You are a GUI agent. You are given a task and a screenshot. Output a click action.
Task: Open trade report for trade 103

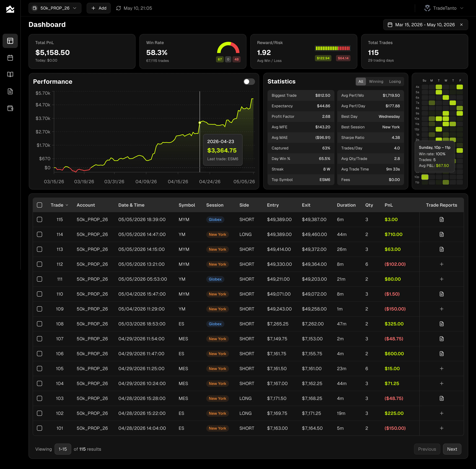point(442,398)
